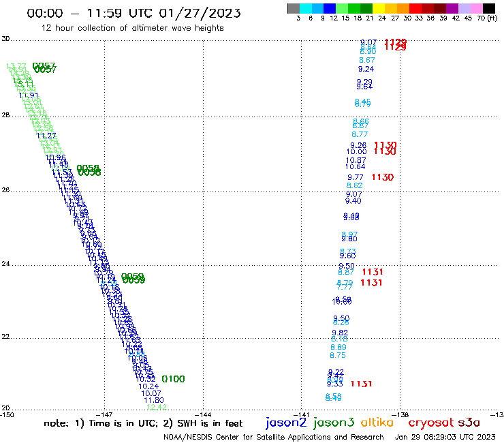This screenshot has height=443, width=504.
Task: Click the 8.67 wave height value
Action: point(366,60)
